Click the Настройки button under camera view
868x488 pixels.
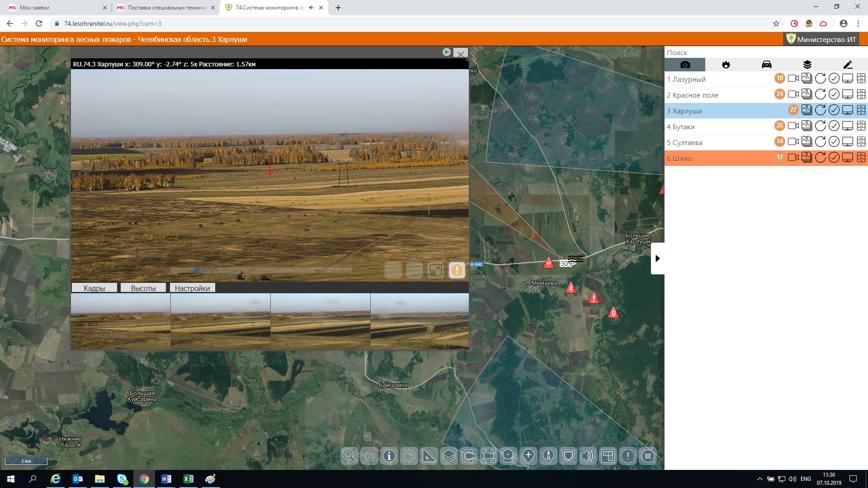[192, 288]
